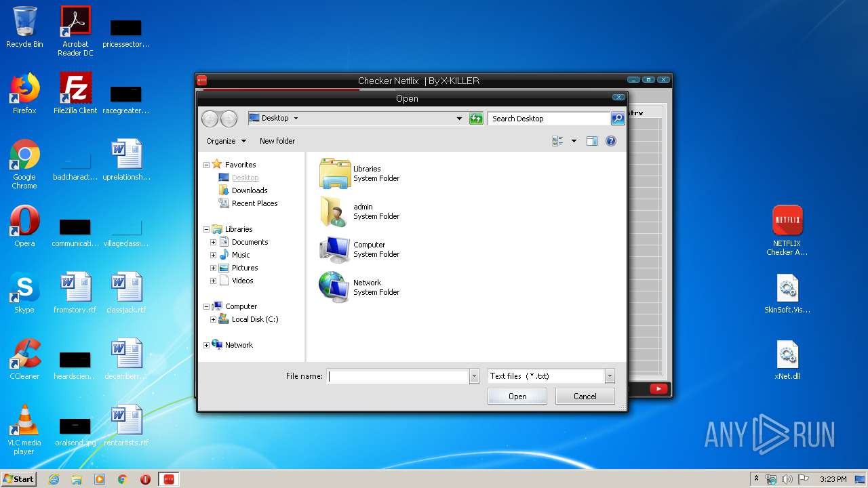
Task: Select the Computer system folder item
Action: pos(359,249)
